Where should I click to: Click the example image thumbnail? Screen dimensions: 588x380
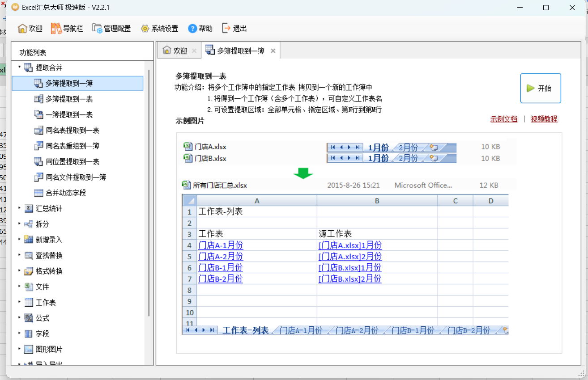coord(369,243)
